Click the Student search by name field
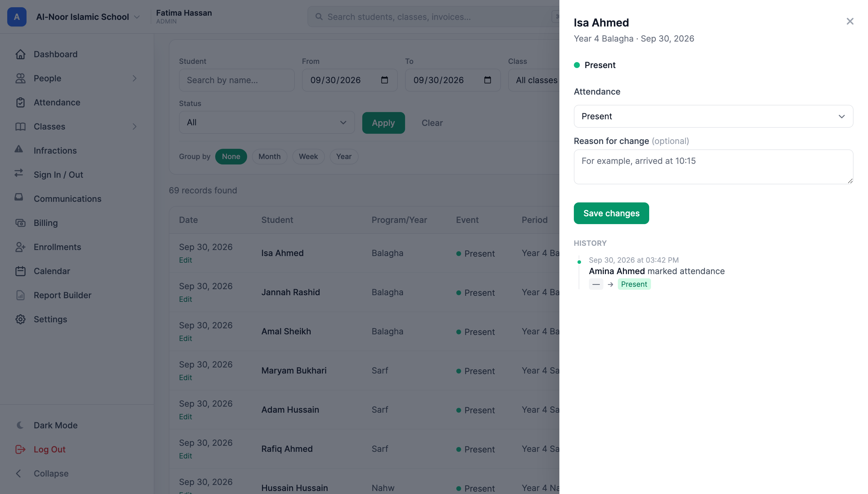 (x=237, y=80)
